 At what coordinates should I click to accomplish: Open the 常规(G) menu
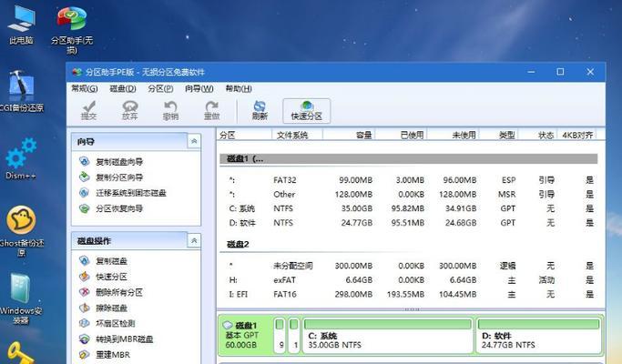(x=85, y=89)
